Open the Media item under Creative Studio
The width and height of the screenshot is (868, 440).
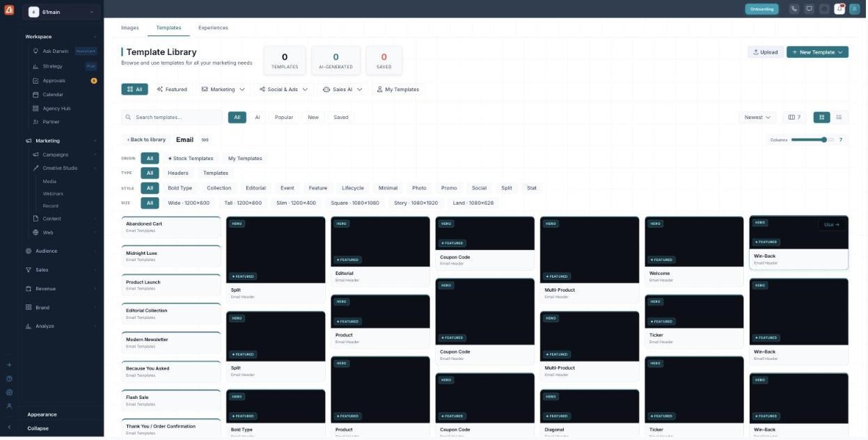(49, 181)
